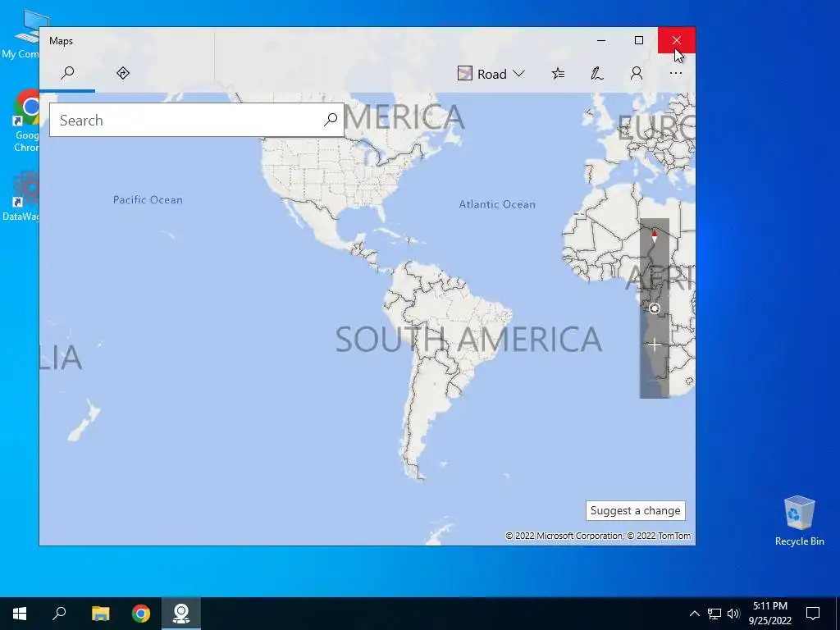Select the My Computer desktop icon
This screenshot has width=840, height=630.
(x=21, y=34)
